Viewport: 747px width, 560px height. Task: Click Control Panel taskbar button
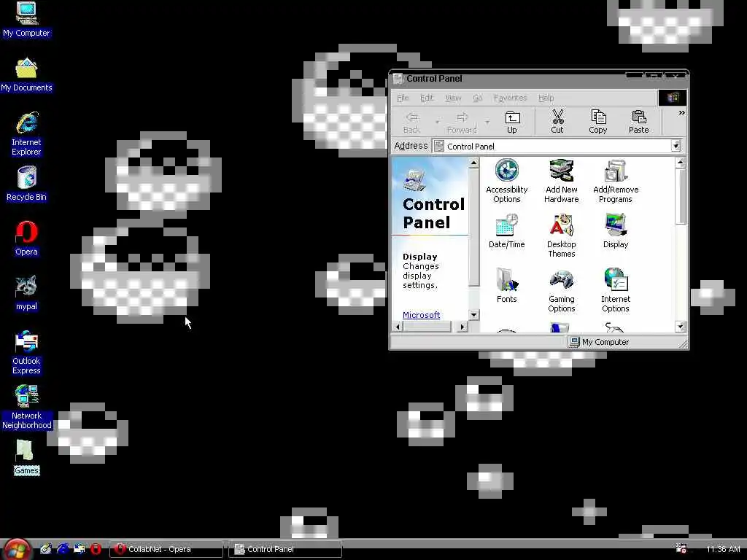click(285, 549)
